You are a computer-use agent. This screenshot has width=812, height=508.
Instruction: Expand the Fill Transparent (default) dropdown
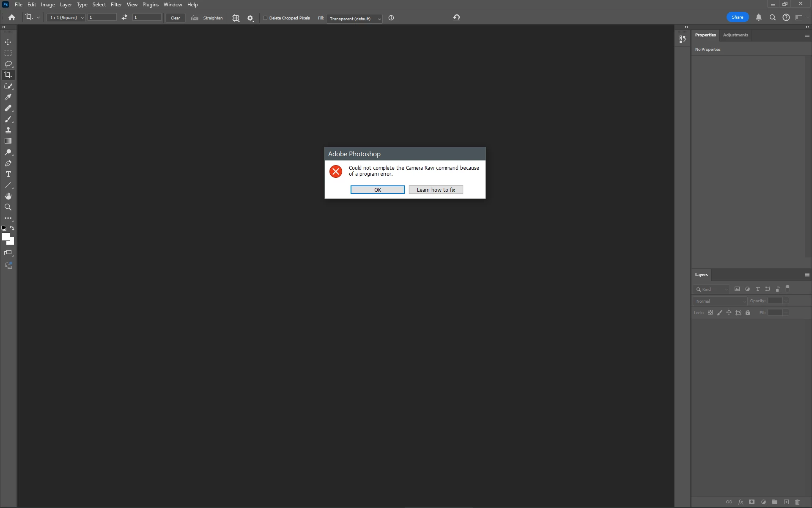pyautogui.click(x=354, y=19)
